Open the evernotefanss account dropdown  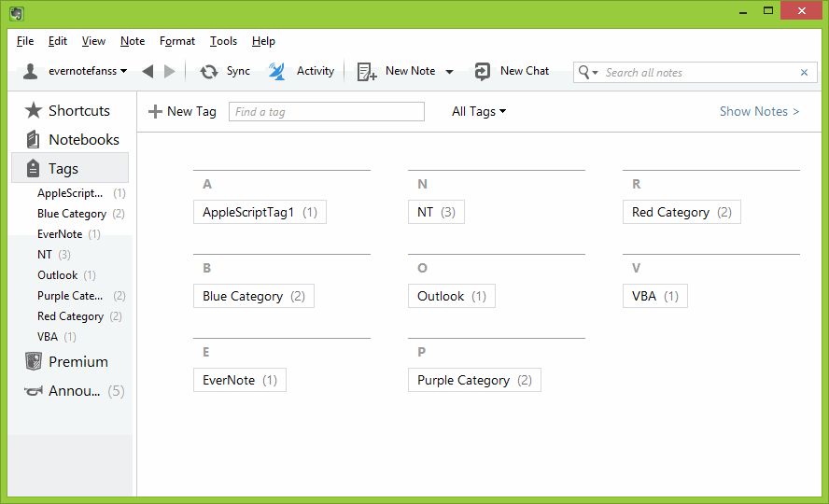click(88, 71)
